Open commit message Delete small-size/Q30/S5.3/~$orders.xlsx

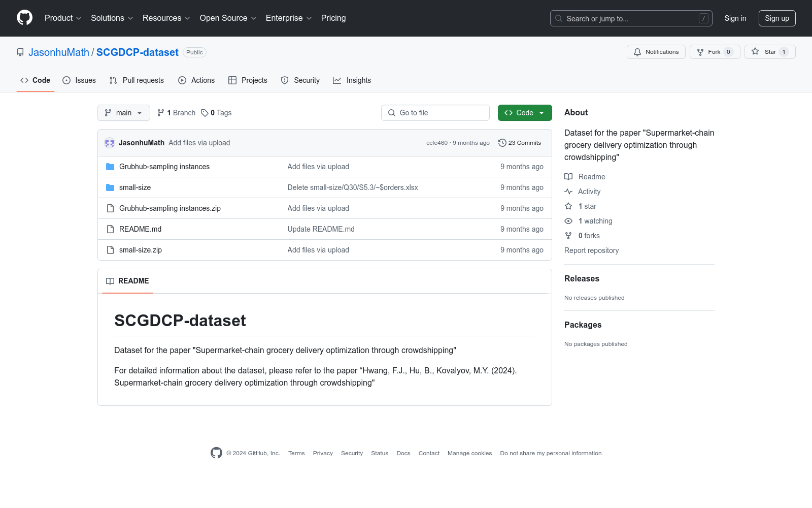(353, 187)
